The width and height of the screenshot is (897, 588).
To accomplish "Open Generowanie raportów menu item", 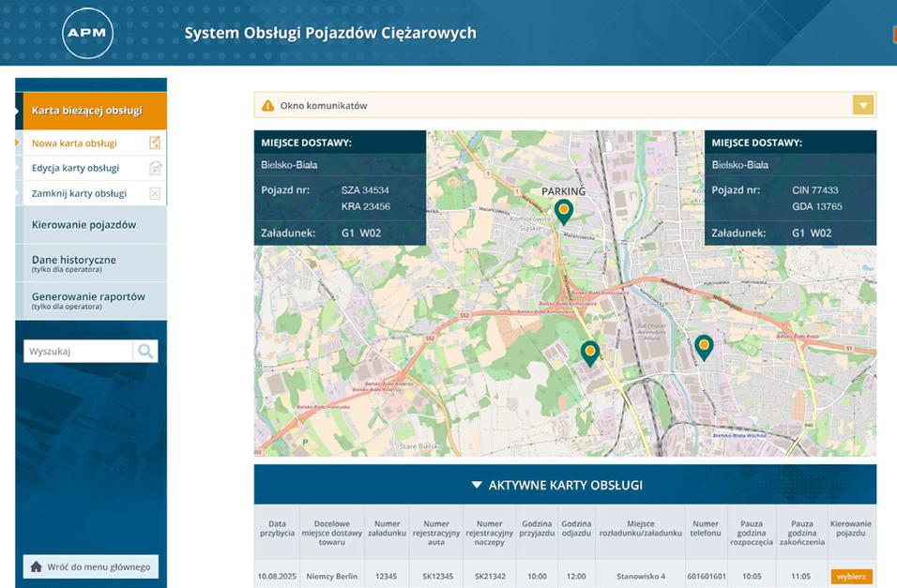I will [x=91, y=300].
